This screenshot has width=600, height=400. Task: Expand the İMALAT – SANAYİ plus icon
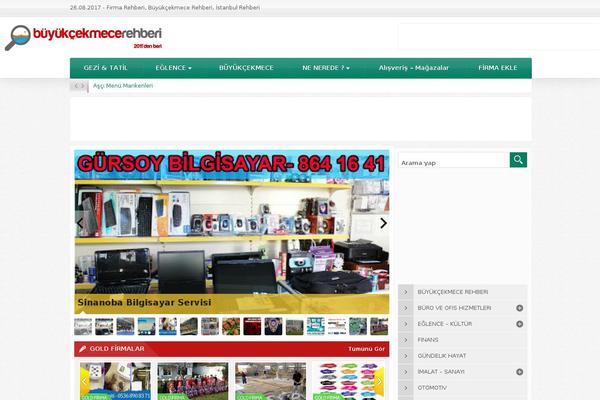(x=519, y=372)
